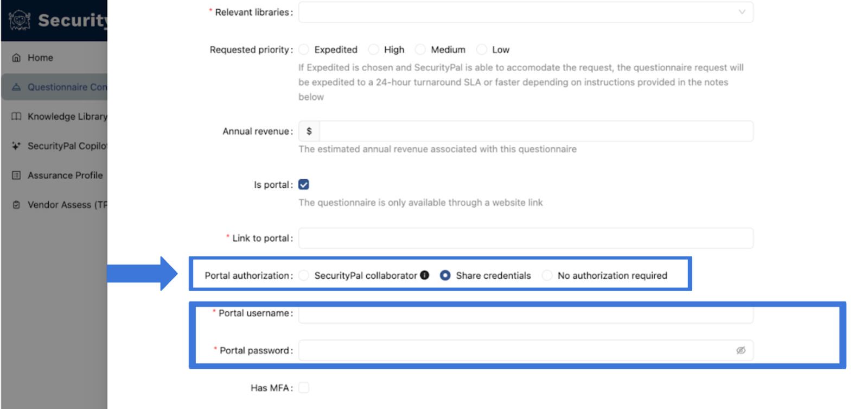Click the Assurance Profile icon
The image size is (868, 409).
tap(16, 175)
